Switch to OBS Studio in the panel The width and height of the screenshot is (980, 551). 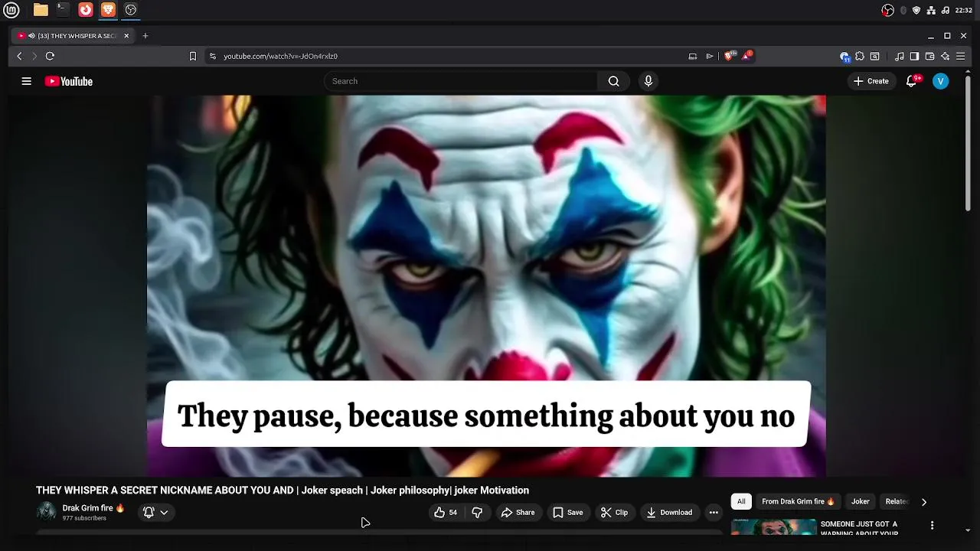pyautogui.click(x=131, y=10)
